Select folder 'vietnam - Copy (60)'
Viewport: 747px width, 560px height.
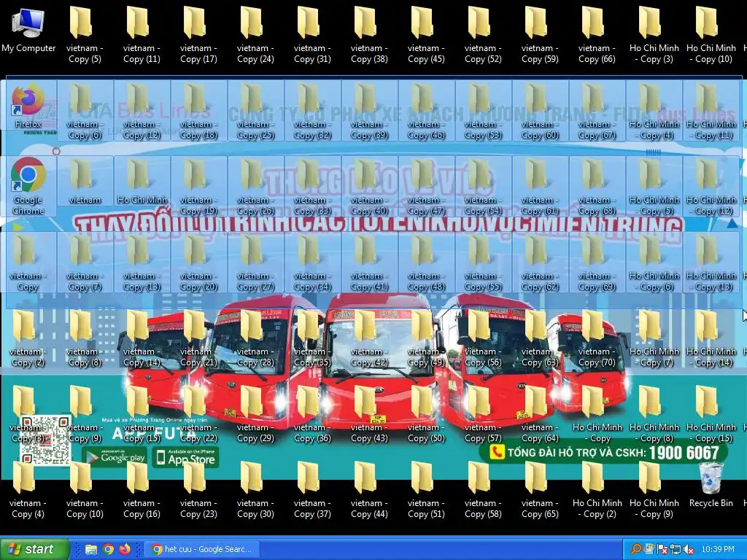[x=540, y=111]
